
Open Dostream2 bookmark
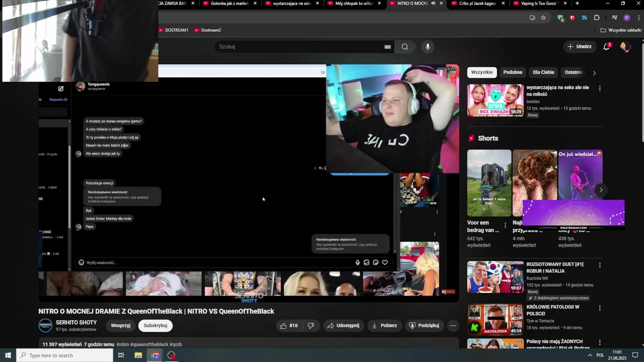[207, 30]
